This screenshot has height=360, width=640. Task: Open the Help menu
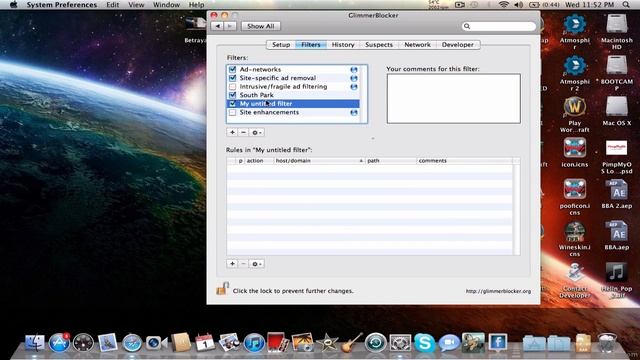(196, 5)
